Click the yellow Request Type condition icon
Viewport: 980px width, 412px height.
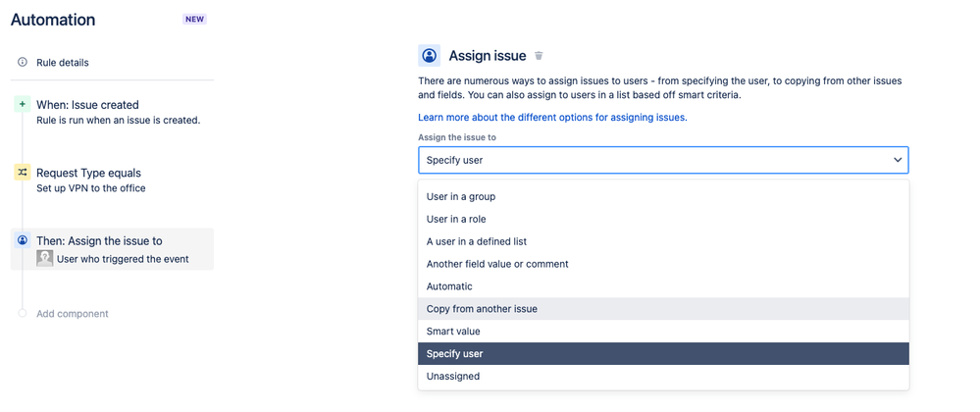tap(22, 173)
